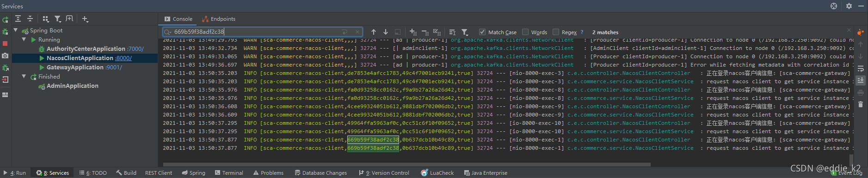Click the layout icon at sidebar bottom

pyautogui.click(x=5, y=95)
